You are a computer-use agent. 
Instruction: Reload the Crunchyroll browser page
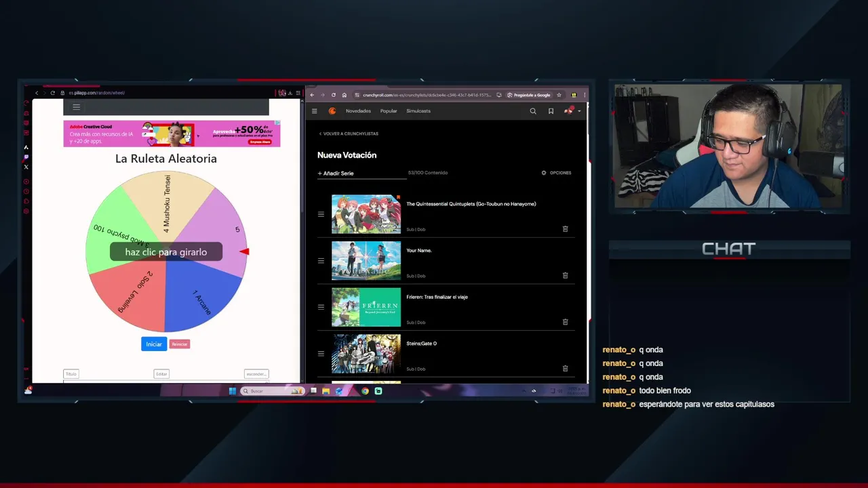coord(334,95)
